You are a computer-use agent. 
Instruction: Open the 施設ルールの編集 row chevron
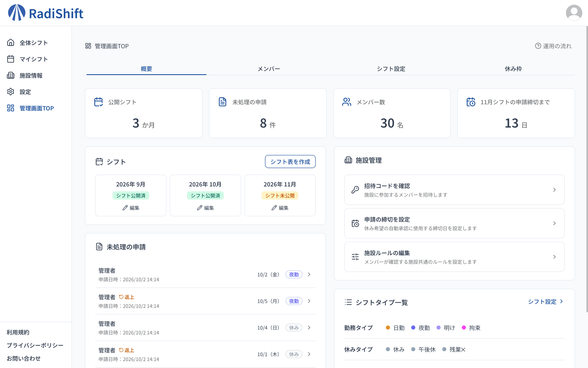555,257
